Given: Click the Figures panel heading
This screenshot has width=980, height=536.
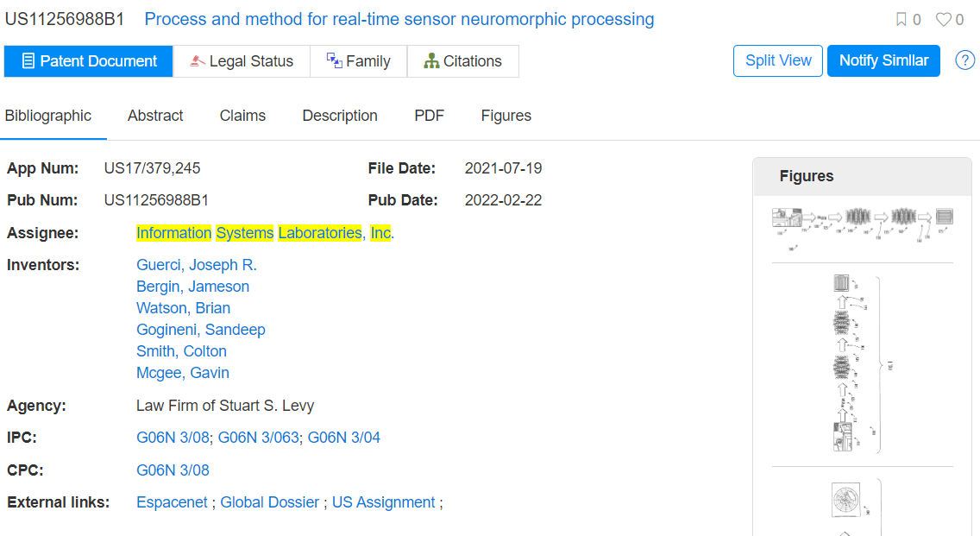Looking at the screenshot, I should pyautogui.click(x=807, y=176).
